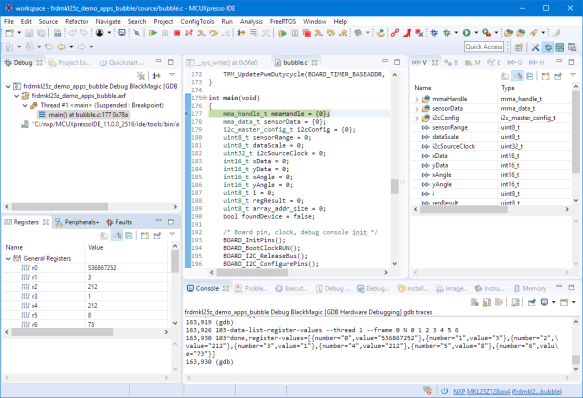583x398 pixels.
Task: Open dropdown beside the New wizard icon
Action: [19, 33]
